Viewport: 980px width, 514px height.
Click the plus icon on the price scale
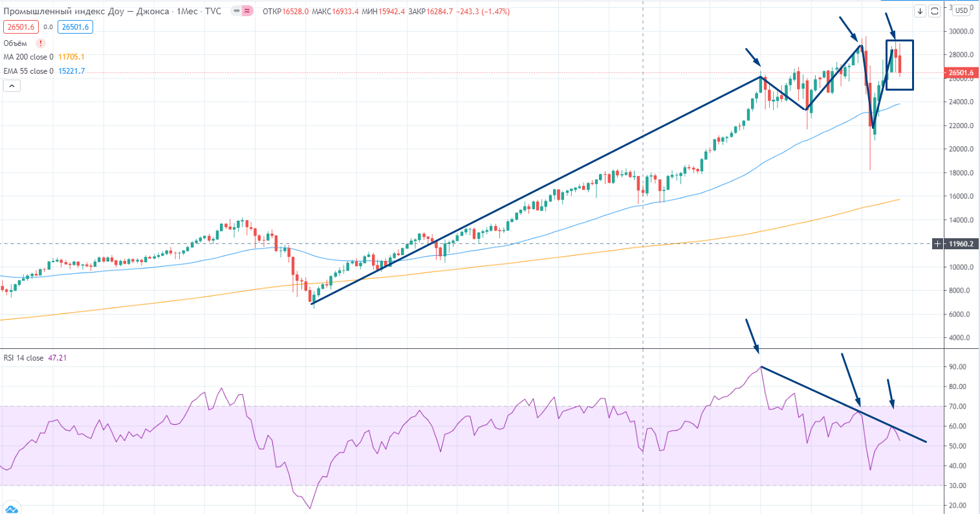[938, 244]
